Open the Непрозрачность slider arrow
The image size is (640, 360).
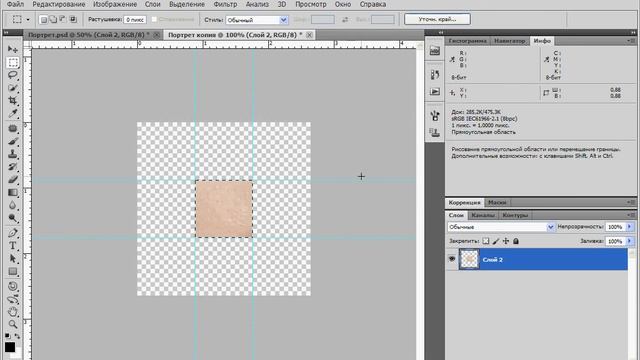tap(629, 227)
